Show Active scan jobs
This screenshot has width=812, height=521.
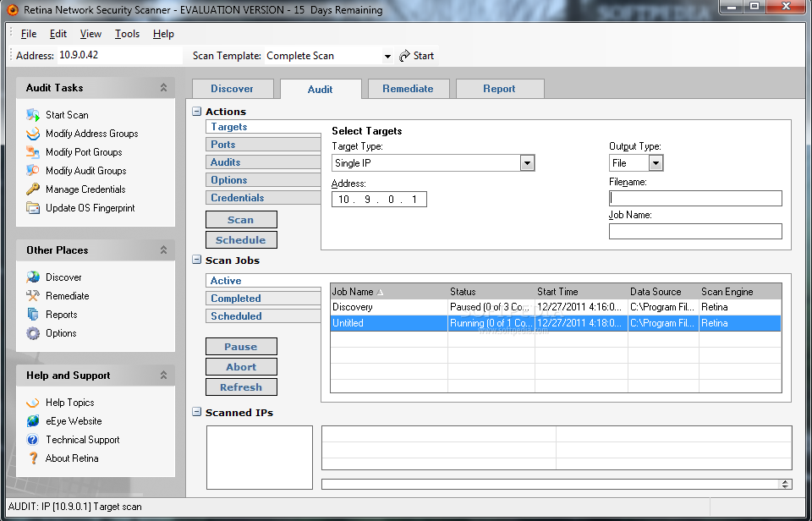263,281
